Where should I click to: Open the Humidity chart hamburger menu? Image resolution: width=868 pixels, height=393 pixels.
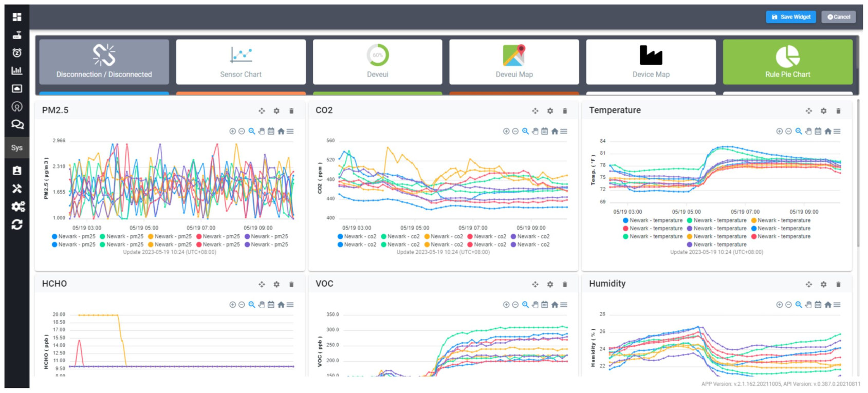tap(837, 305)
